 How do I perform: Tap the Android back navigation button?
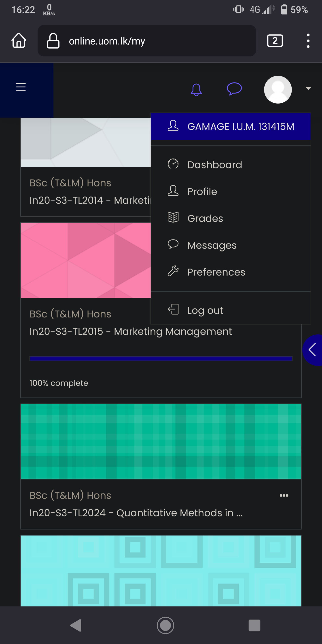pos(76,625)
